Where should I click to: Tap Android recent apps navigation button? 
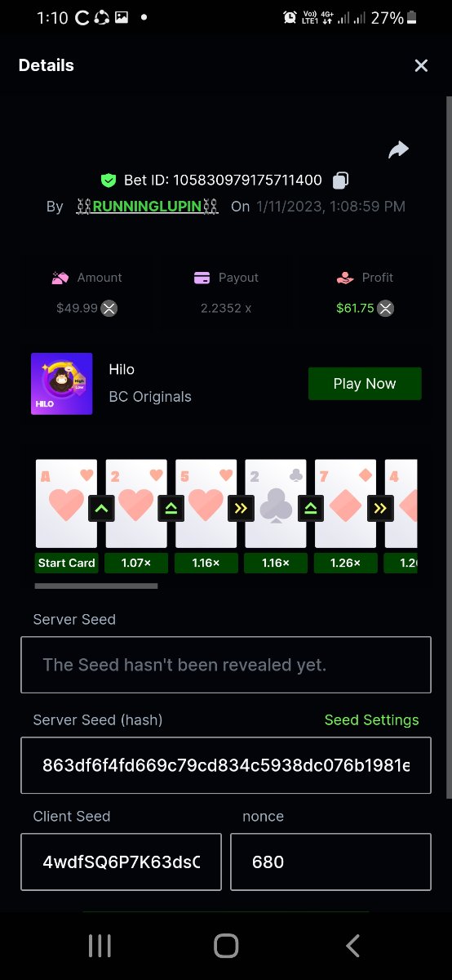(x=100, y=946)
